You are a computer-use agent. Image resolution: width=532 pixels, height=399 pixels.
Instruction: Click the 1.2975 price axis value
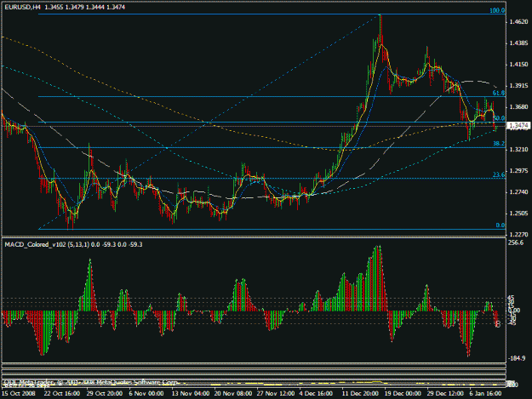tap(518, 171)
